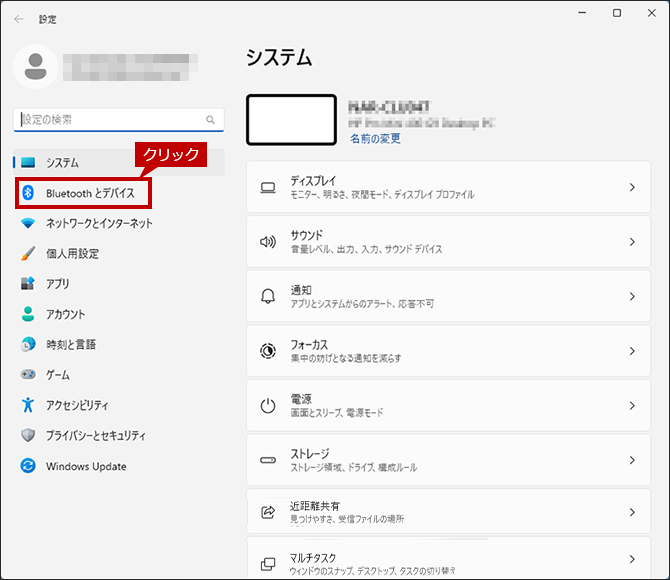Click the PC desktop thumbnail image
Screen dimensions: 670x580
(x=291, y=120)
